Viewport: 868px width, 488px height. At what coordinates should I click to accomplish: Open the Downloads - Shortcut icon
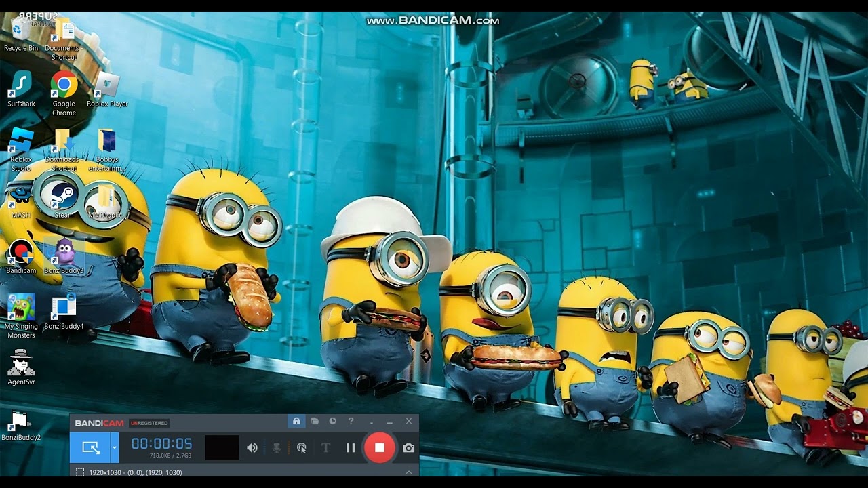coord(63,148)
